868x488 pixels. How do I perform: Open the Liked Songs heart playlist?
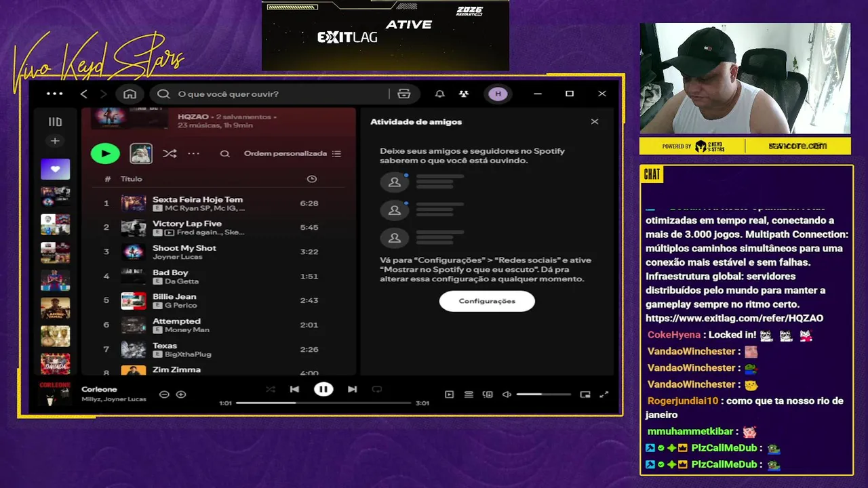click(55, 169)
